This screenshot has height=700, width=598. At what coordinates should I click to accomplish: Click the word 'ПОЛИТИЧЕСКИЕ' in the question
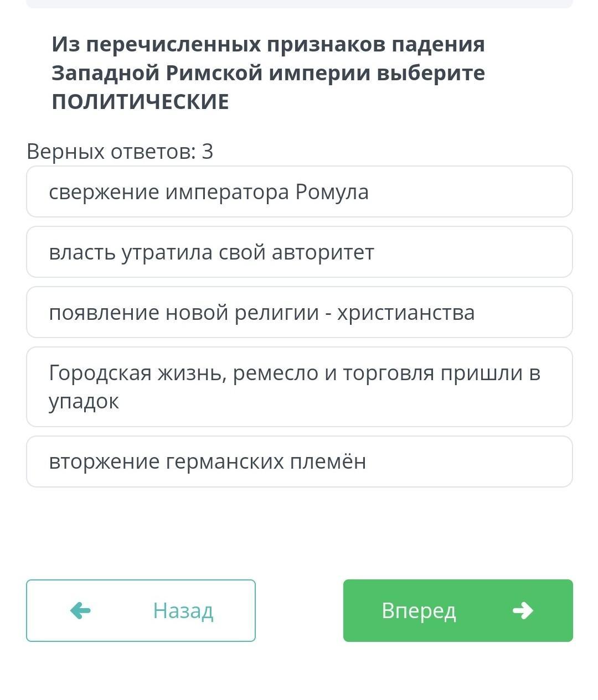(140, 102)
